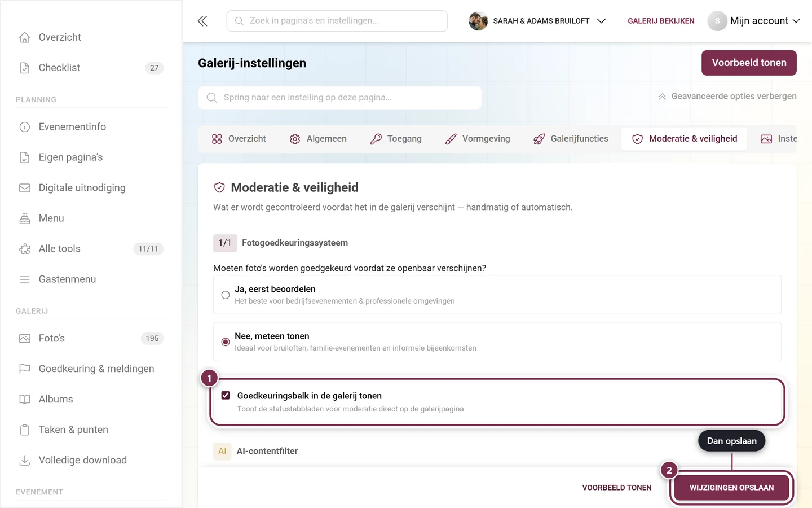This screenshot has height=508, width=812.
Task: Click the Mijn account avatar circle
Action: click(x=717, y=21)
